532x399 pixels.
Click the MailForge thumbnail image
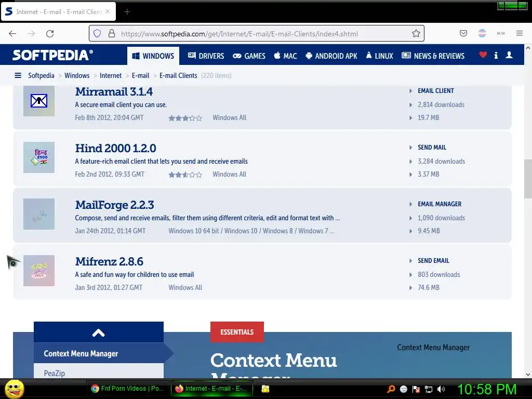point(39,214)
